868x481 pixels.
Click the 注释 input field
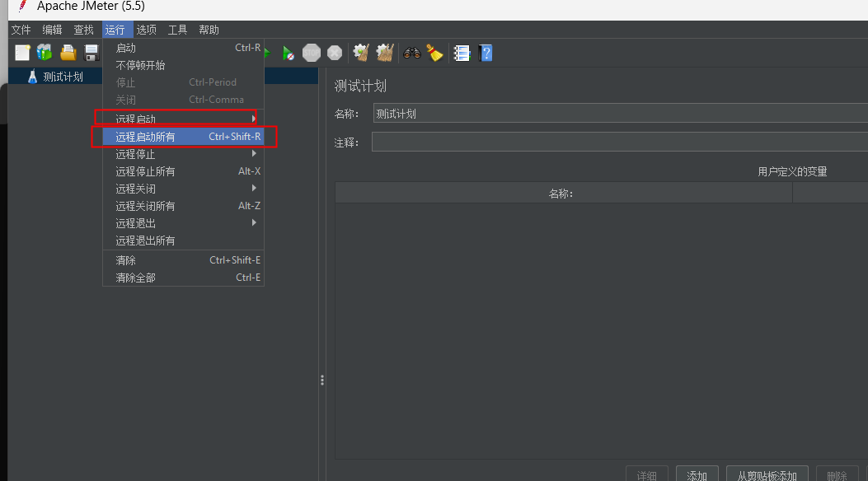coord(620,142)
